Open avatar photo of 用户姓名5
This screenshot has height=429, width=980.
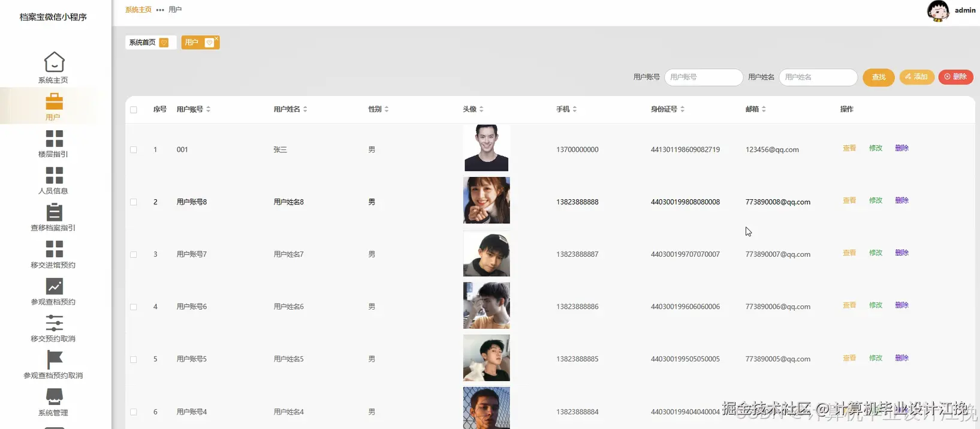pyautogui.click(x=487, y=358)
